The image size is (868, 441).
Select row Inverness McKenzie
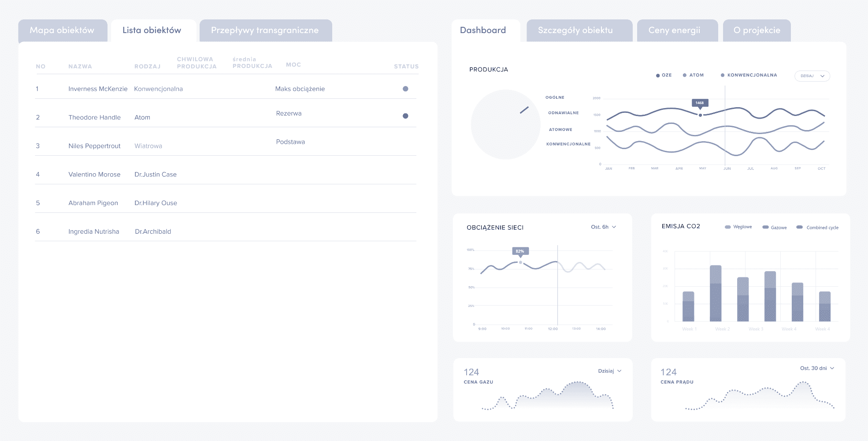click(226, 89)
